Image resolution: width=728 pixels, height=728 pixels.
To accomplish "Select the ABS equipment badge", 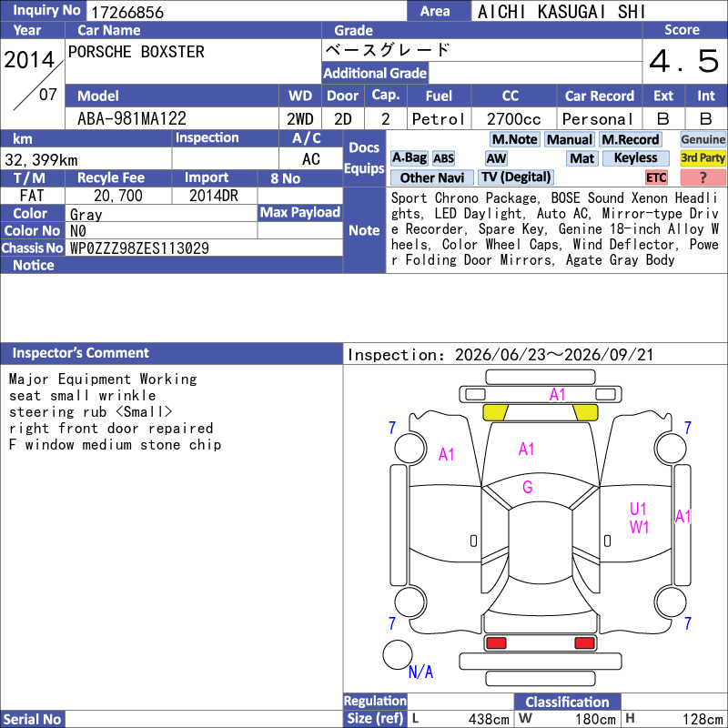I will coord(443,158).
